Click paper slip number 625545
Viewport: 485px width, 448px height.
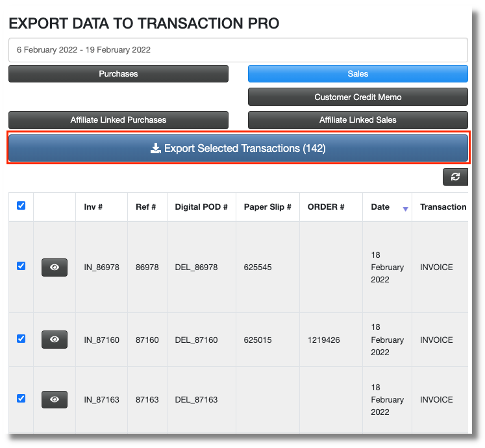pyautogui.click(x=258, y=268)
